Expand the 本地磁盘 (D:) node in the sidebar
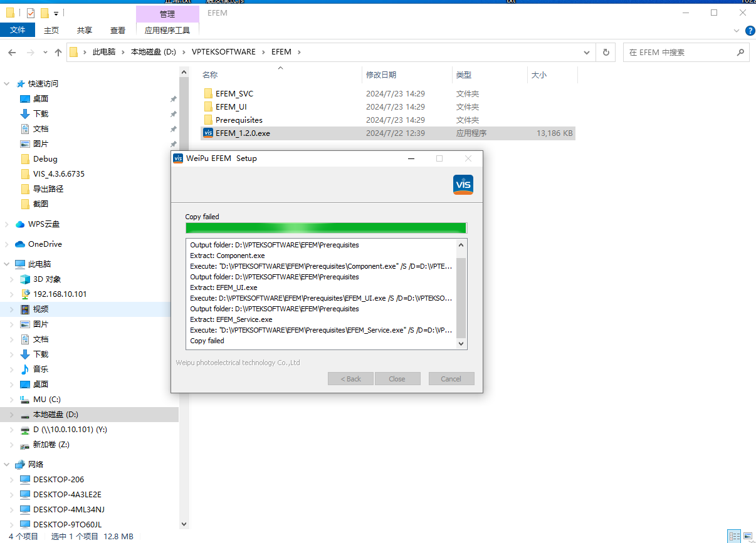Viewport: 756px width, 543px height. pos(13,415)
